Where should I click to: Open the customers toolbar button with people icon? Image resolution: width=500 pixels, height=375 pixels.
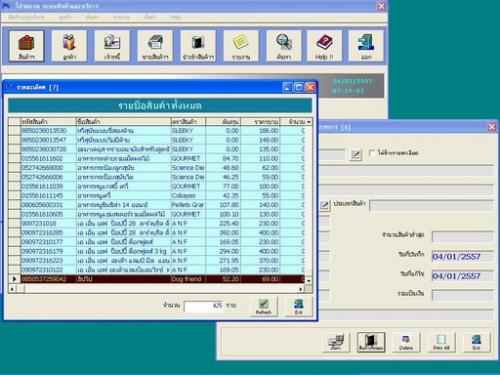69,46
